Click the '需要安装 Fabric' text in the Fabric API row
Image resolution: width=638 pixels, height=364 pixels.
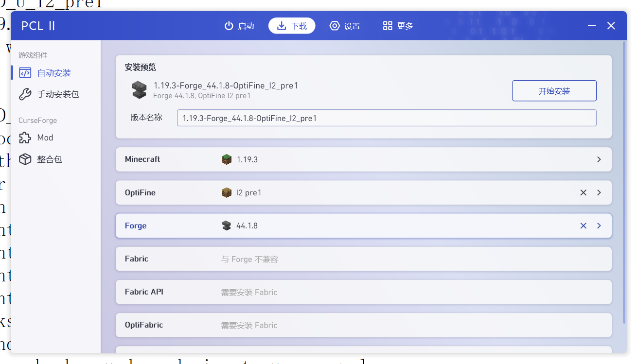pyautogui.click(x=249, y=293)
